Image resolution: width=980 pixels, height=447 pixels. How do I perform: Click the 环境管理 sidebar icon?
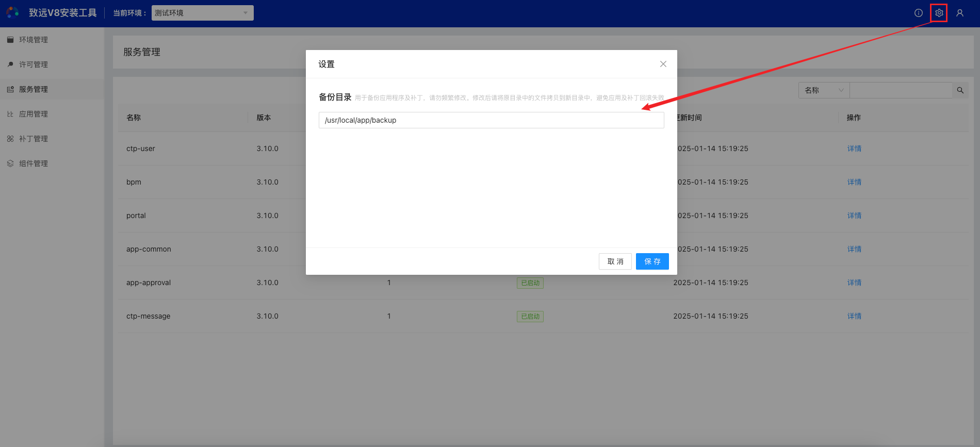[x=10, y=40]
